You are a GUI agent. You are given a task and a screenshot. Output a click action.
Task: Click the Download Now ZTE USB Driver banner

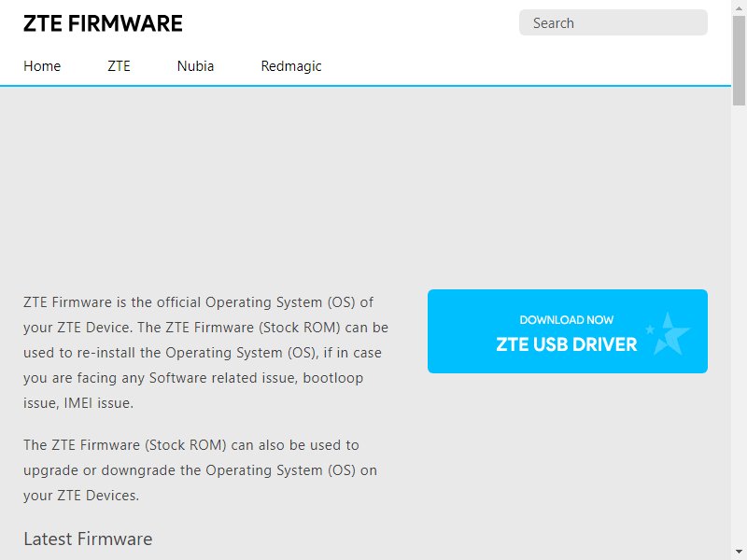568,331
